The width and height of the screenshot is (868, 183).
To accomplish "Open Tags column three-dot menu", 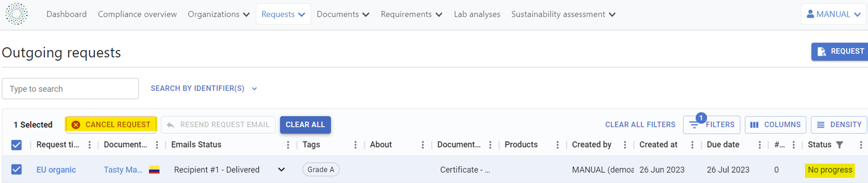I will click(x=355, y=145).
